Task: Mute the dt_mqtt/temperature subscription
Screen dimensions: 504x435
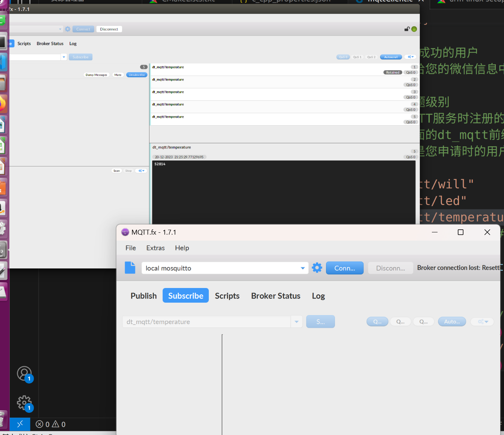Action: (118, 75)
